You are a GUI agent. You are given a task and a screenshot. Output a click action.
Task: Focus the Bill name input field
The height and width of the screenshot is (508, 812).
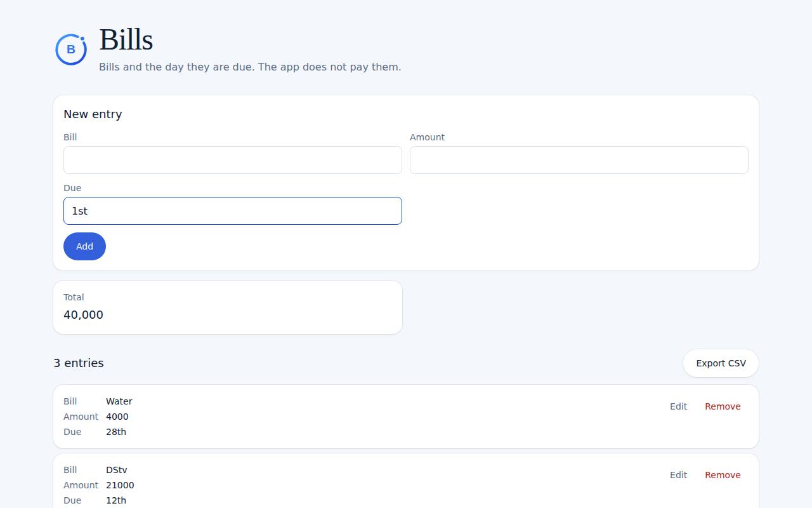point(233,160)
